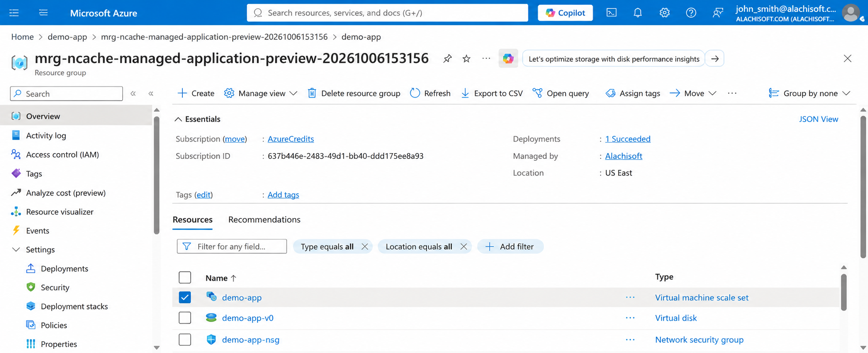The height and width of the screenshot is (353, 868).
Task: Select the Resources tab
Action: tap(192, 220)
